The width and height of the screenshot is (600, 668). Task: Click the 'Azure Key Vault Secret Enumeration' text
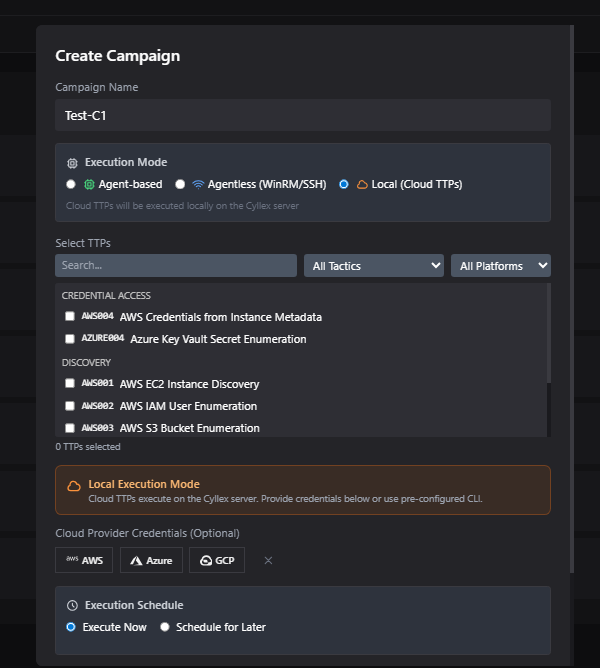click(218, 339)
